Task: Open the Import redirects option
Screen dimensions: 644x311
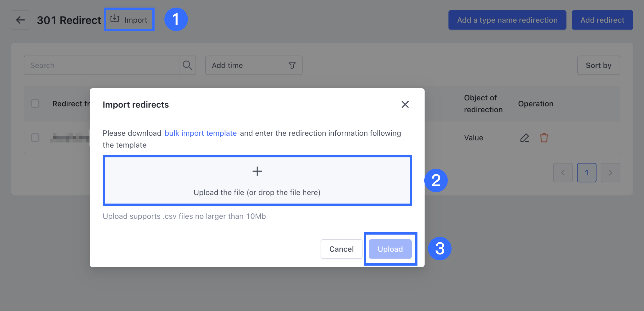Action: 129,20
